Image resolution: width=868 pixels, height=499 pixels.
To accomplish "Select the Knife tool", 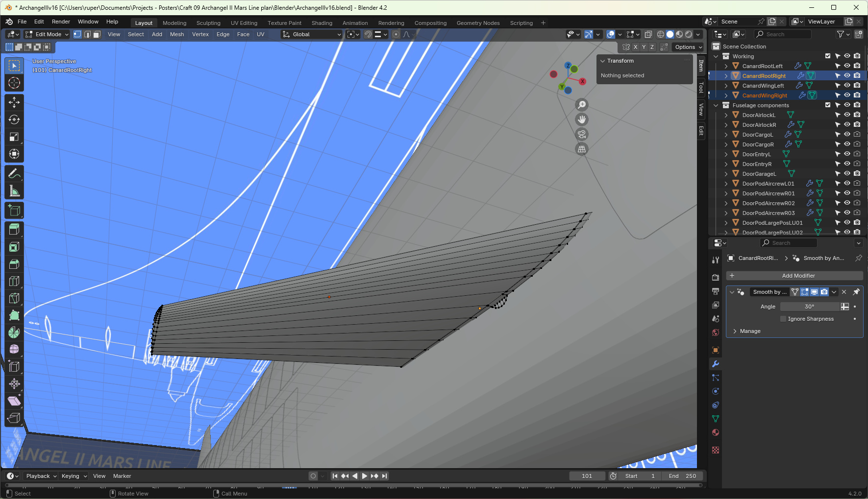I will click(14, 298).
